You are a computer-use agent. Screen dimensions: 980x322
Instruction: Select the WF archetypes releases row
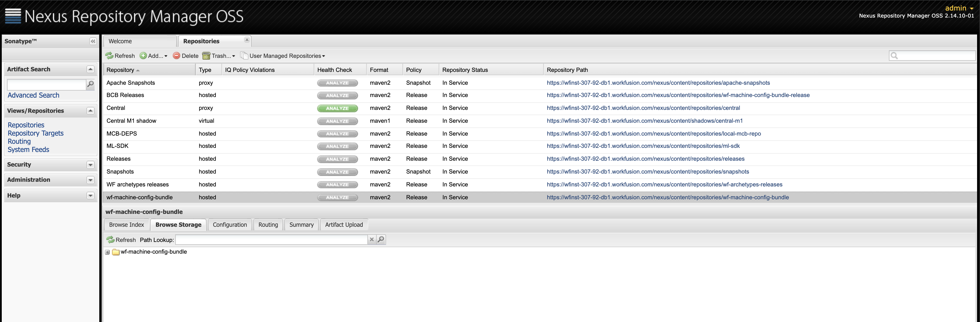(x=540, y=185)
